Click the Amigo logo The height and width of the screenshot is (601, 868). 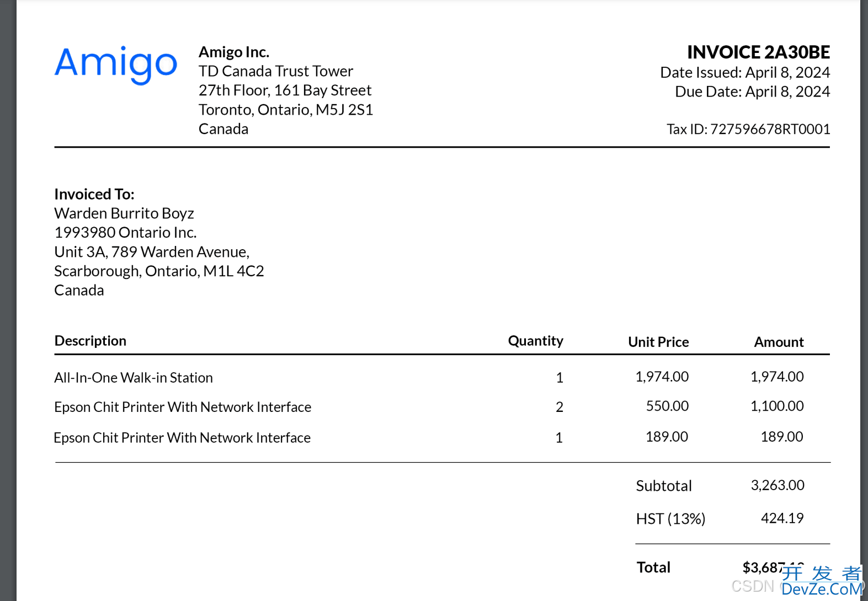(x=116, y=65)
